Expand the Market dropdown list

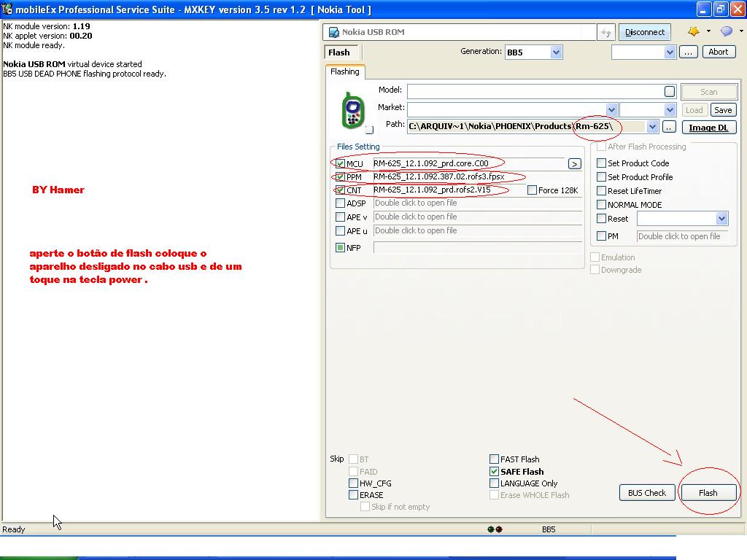[x=611, y=110]
